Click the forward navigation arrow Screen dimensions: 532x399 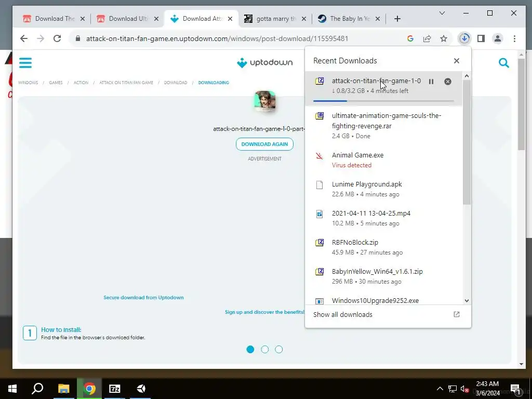(41, 38)
